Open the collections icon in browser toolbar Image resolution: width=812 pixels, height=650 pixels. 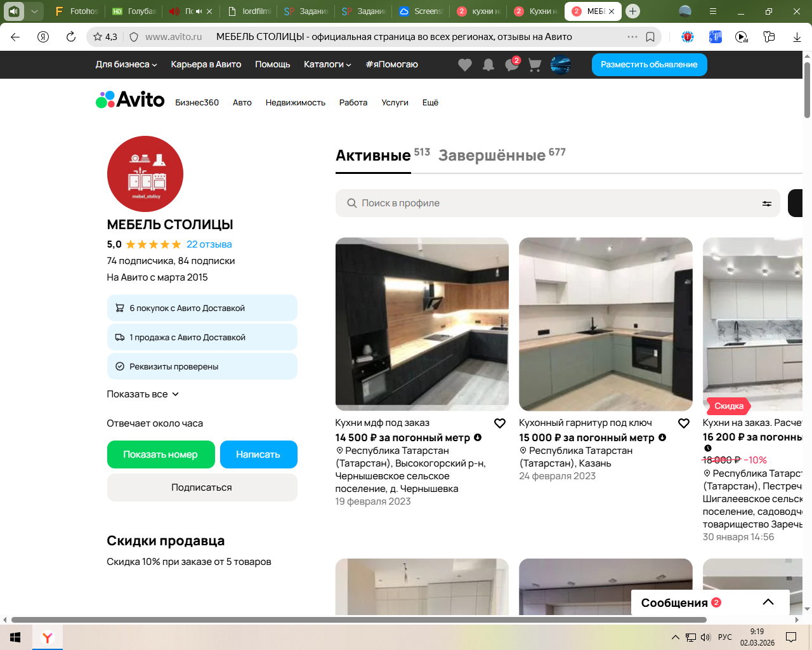click(x=769, y=37)
